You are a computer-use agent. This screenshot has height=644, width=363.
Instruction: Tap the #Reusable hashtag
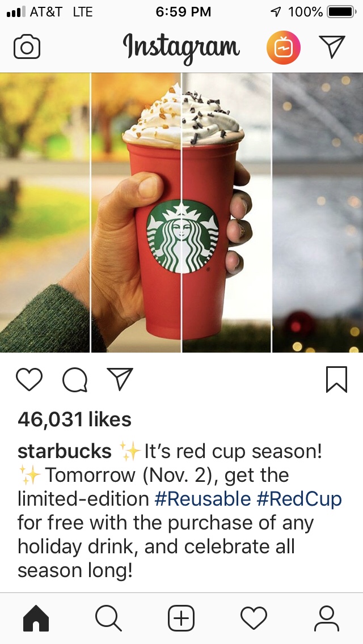202,499
